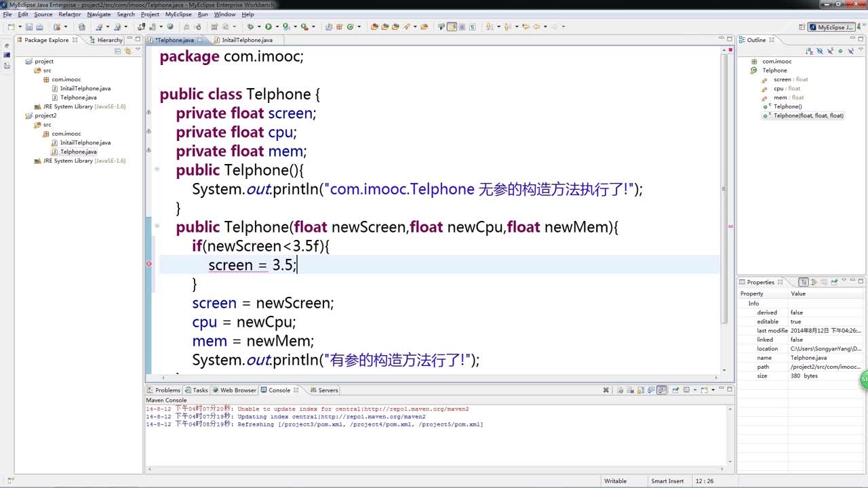Click the MyEclipse J... perspective button
868x488 pixels.
831,27
